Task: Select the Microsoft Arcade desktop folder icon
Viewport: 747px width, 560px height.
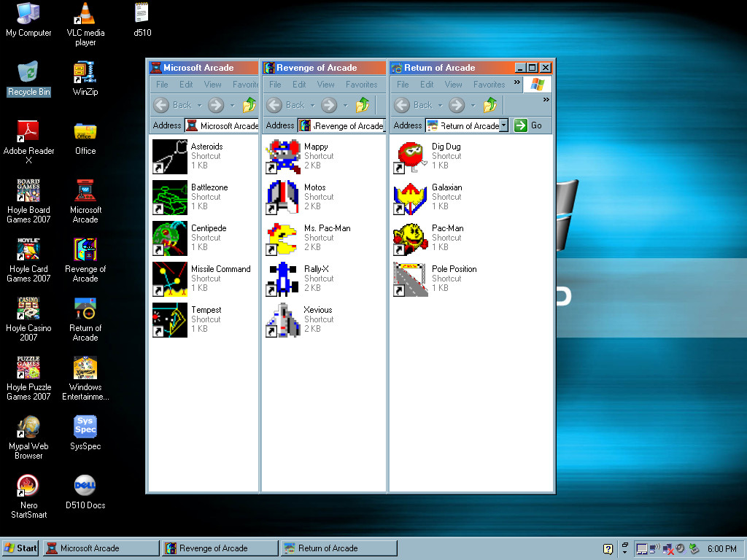Action: coord(85,201)
